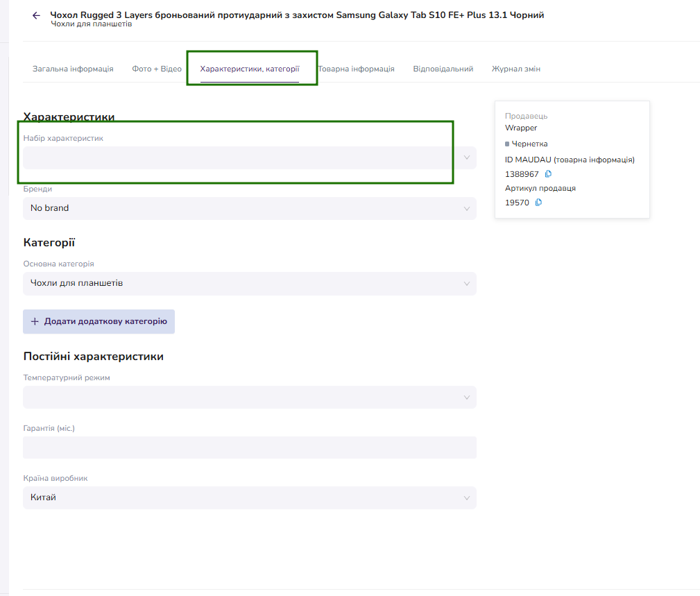Click the Категорії section heading
This screenshot has width=700, height=596.
pyautogui.click(x=49, y=242)
